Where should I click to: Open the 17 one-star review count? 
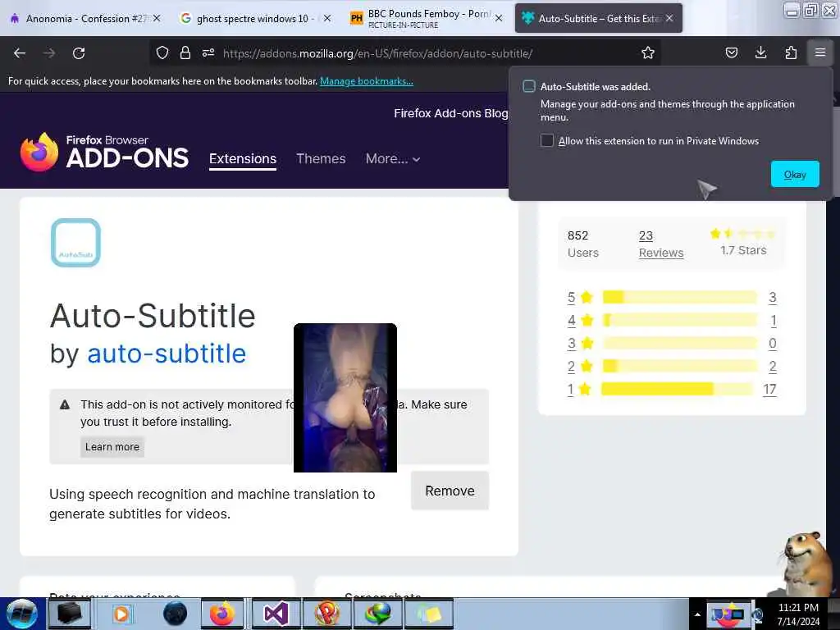coord(769,390)
